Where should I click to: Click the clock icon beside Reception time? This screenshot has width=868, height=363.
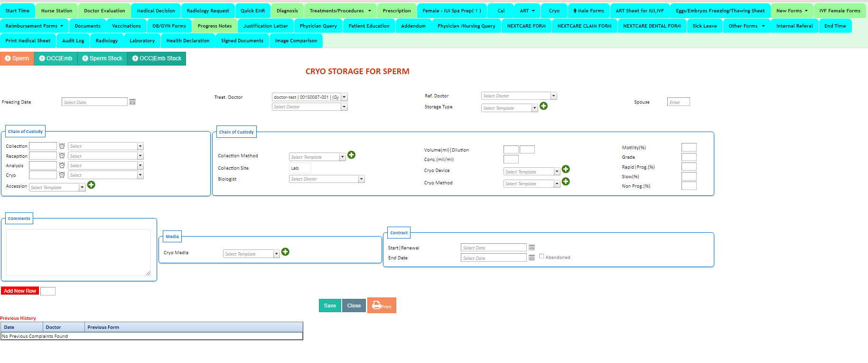coord(62,155)
